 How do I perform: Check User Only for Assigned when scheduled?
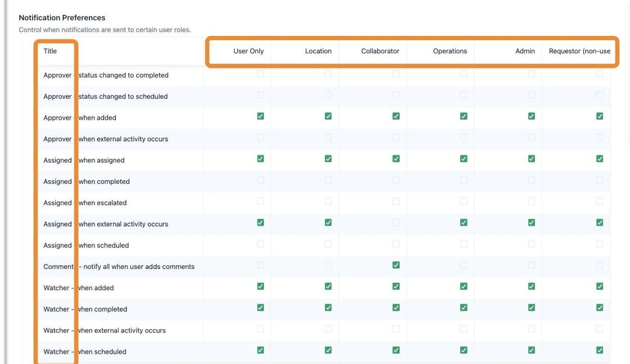[260, 244]
